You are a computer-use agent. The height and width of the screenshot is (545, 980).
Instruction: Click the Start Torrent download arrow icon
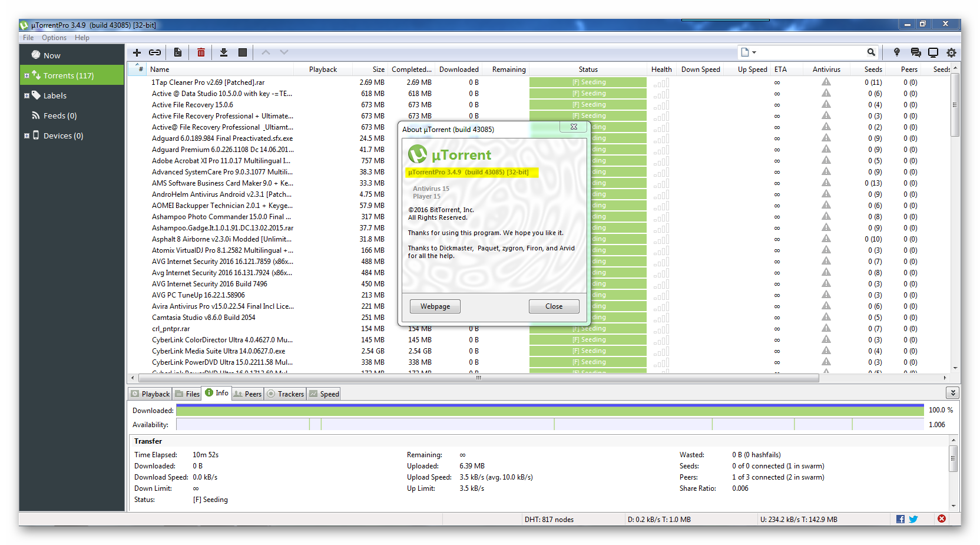point(224,52)
